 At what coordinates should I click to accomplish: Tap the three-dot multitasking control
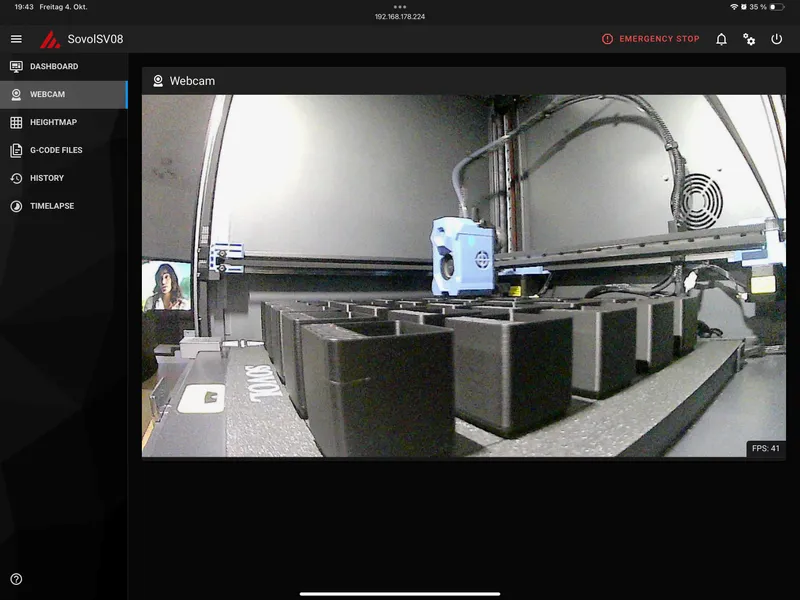point(400,7)
